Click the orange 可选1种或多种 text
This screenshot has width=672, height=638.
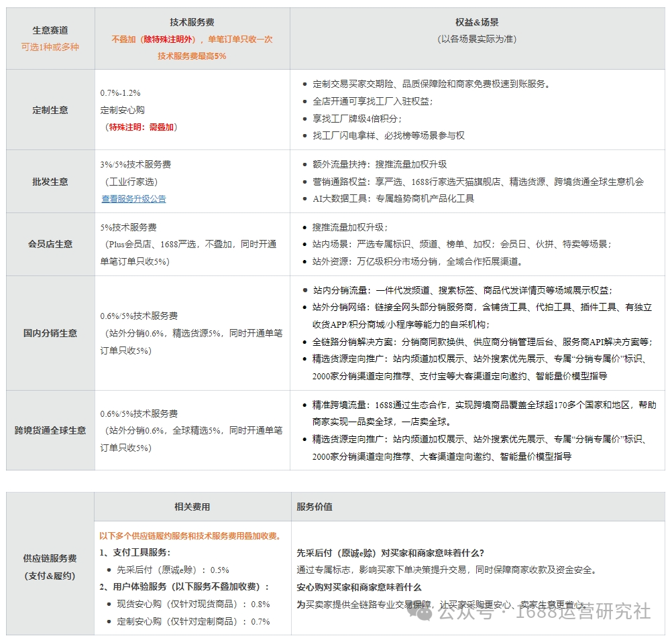50,47
